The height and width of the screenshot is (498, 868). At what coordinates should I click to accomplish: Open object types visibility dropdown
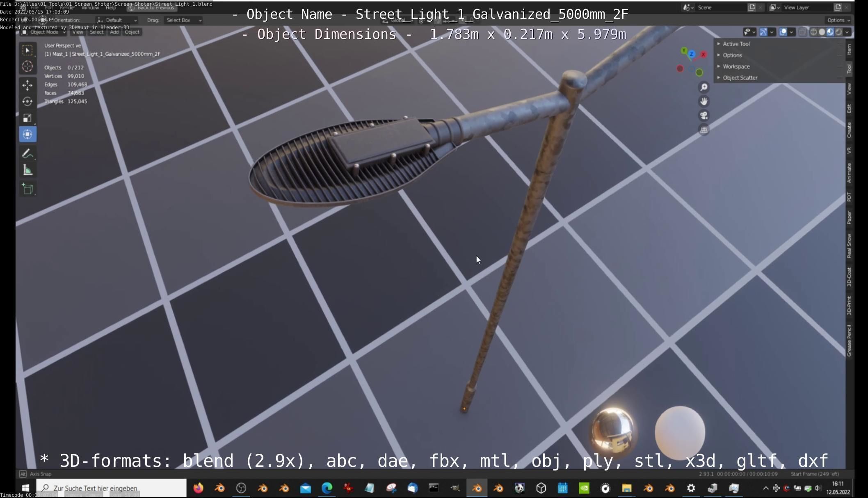click(749, 32)
